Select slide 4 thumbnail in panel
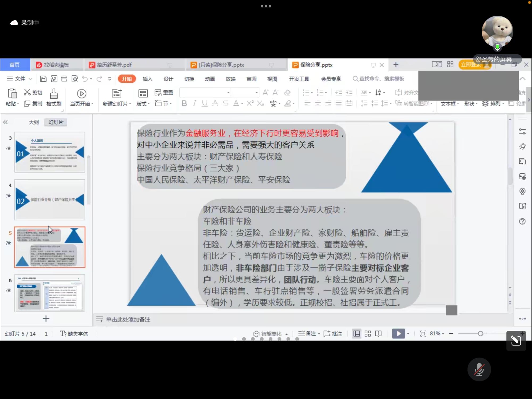Image resolution: width=532 pixels, height=399 pixels. 50,199
